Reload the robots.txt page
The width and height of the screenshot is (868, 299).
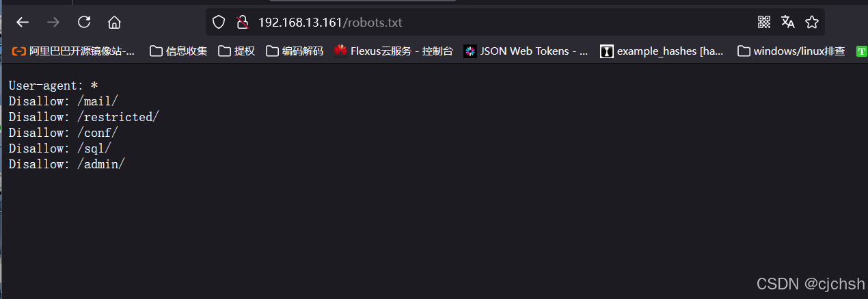tap(84, 22)
